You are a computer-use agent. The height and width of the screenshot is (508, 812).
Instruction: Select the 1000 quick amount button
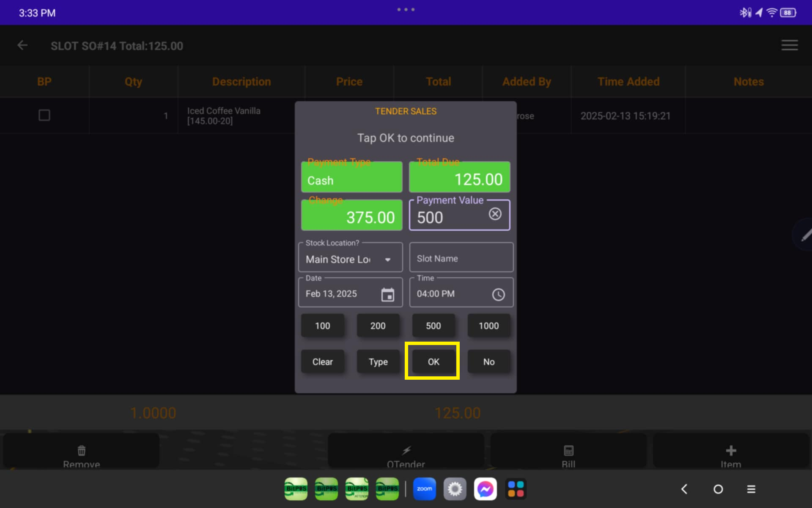click(488, 326)
